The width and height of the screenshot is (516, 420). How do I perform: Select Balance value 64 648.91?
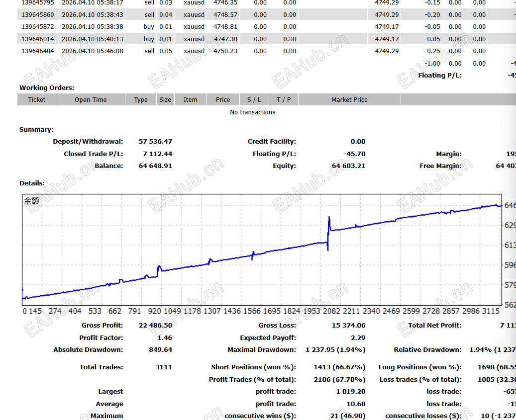coord(155,166)
